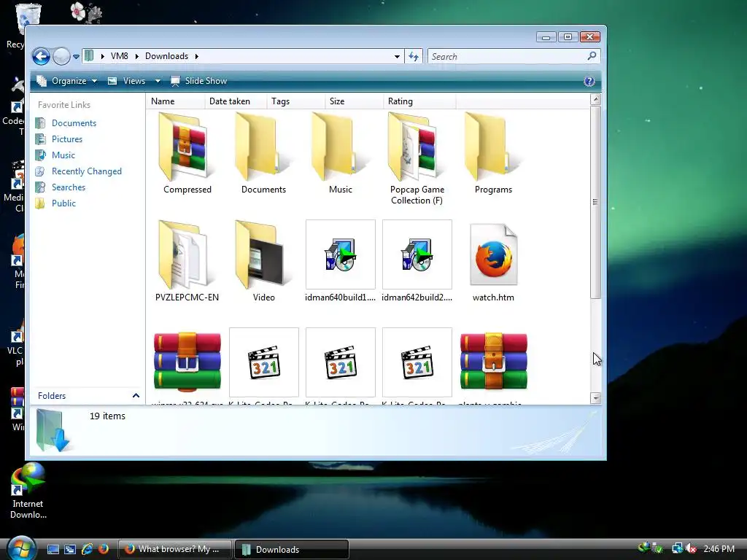The width and height of the screenshot is (747, 560).
Task: Select the idman642build2 installer file
Action: click(x=417, y=260)
